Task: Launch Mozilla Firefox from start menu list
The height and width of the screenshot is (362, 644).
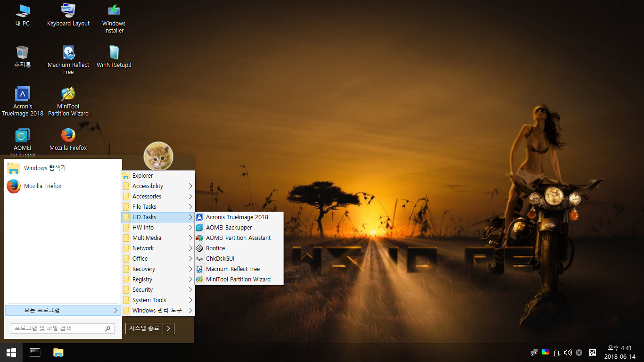Action: (63, 186)
